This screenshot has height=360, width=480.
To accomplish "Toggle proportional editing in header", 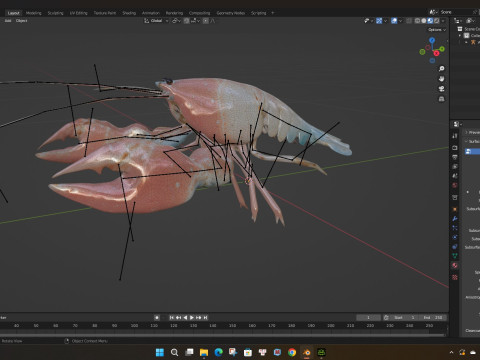I will coord(206,21).
